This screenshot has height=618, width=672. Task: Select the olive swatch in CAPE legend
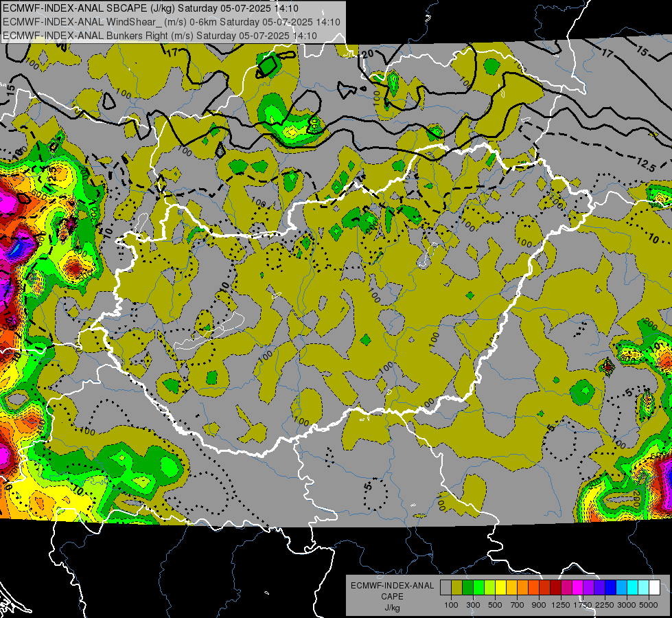(456, 588)
